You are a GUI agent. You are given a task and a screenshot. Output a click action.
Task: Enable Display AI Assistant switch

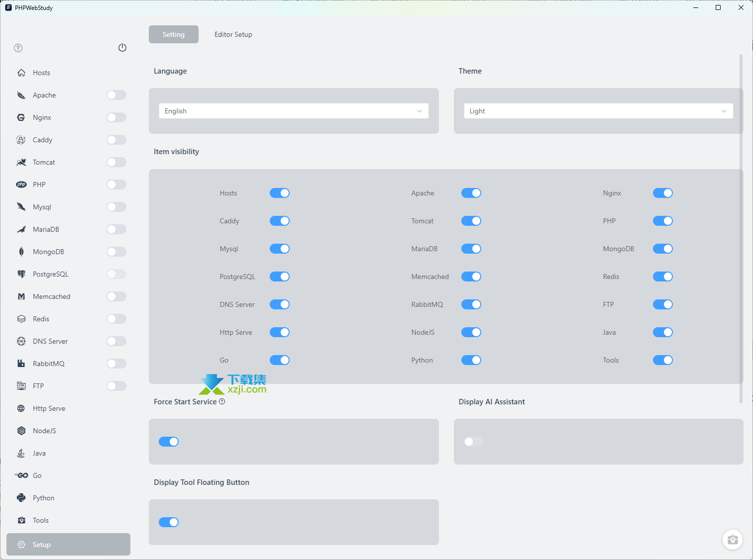click(474, 442)
